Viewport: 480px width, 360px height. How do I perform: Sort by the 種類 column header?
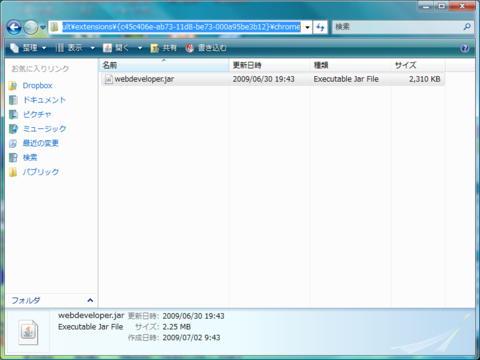pos(351,65)
